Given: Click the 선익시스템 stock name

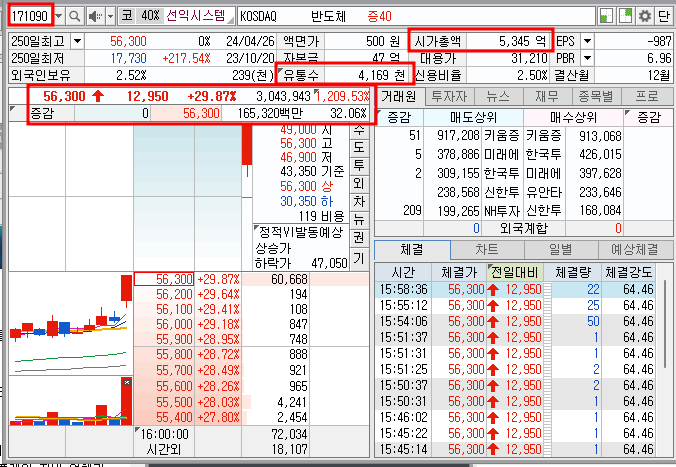Looking at the screenshot, I should tap(196, 16).
